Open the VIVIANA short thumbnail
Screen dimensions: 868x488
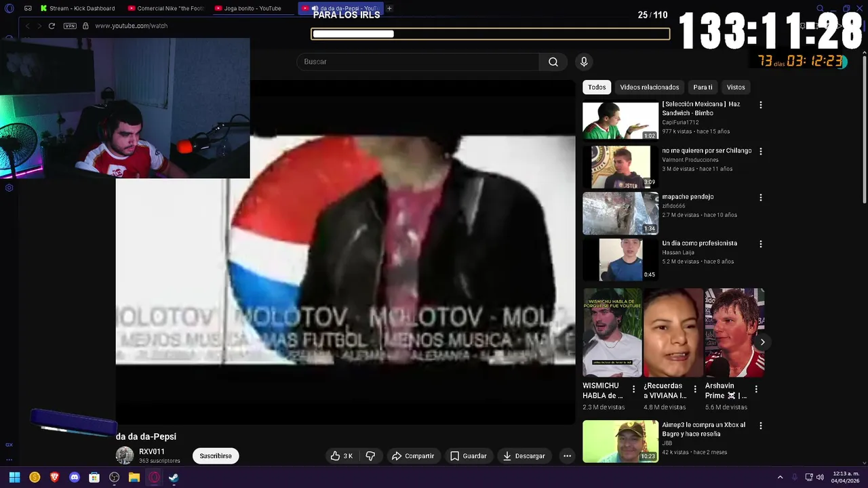(673, 333)
